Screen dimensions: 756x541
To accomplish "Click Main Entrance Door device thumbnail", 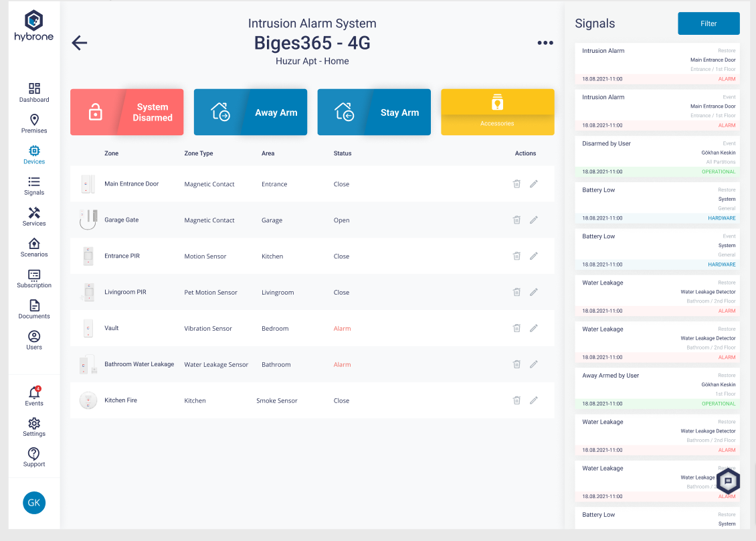I will click(x=88, y=184).
